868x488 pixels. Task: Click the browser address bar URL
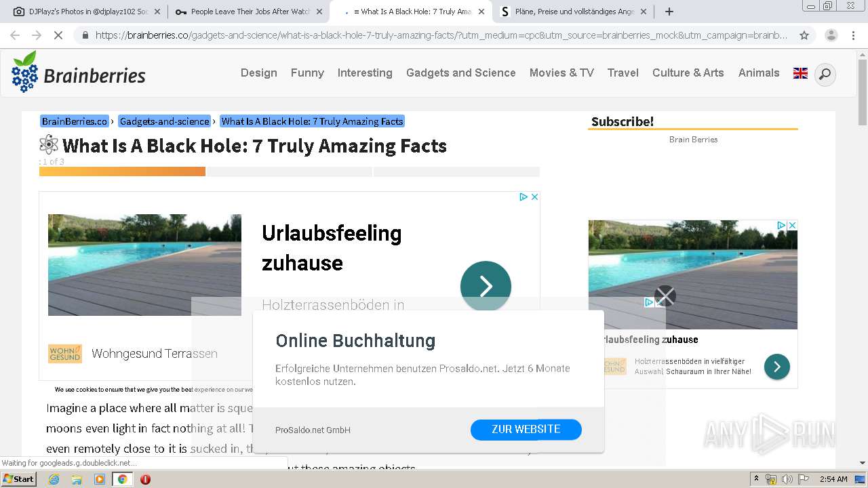[x=441, y=35]
